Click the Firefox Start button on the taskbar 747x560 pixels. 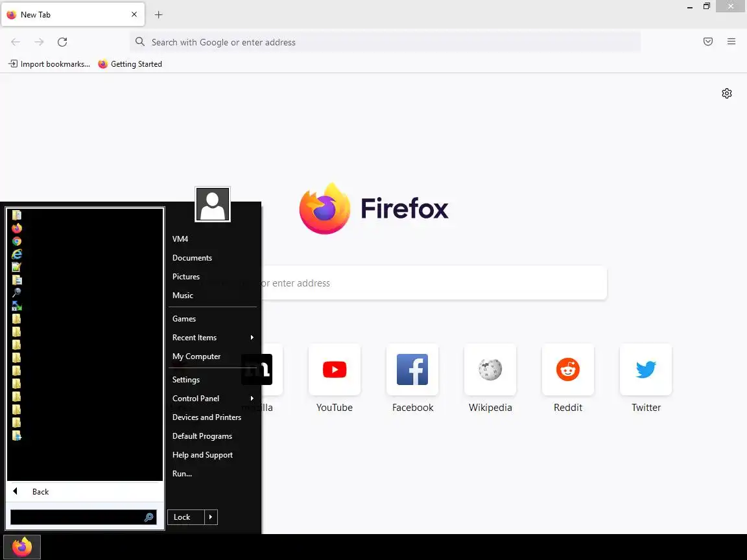[x=22, y=547]
